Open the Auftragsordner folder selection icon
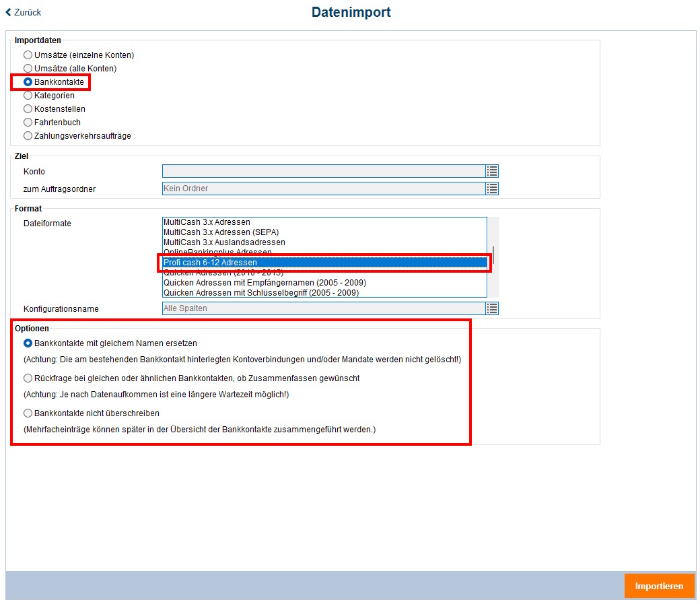This screenshot has width=700, height=604. 491,189
